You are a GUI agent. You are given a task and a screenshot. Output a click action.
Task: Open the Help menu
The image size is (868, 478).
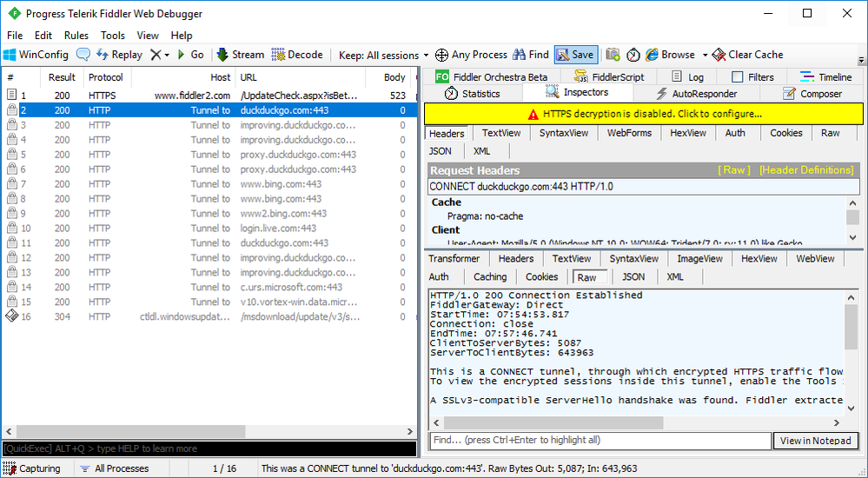click(182, 36)
